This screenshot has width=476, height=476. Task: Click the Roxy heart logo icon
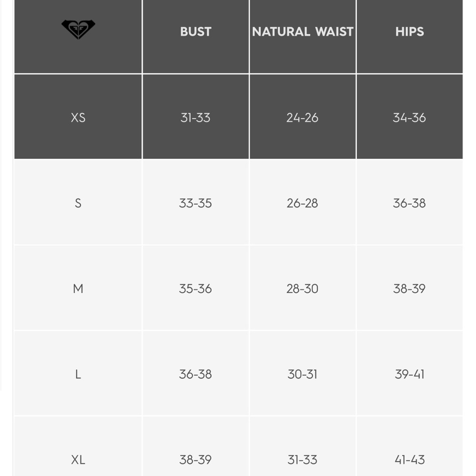(79, 29)
